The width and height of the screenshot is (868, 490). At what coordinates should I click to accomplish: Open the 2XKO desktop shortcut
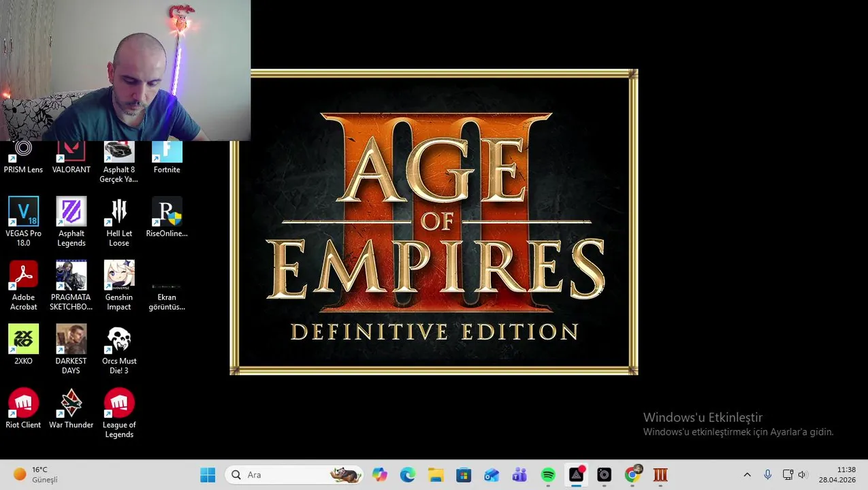click(23, 344)
